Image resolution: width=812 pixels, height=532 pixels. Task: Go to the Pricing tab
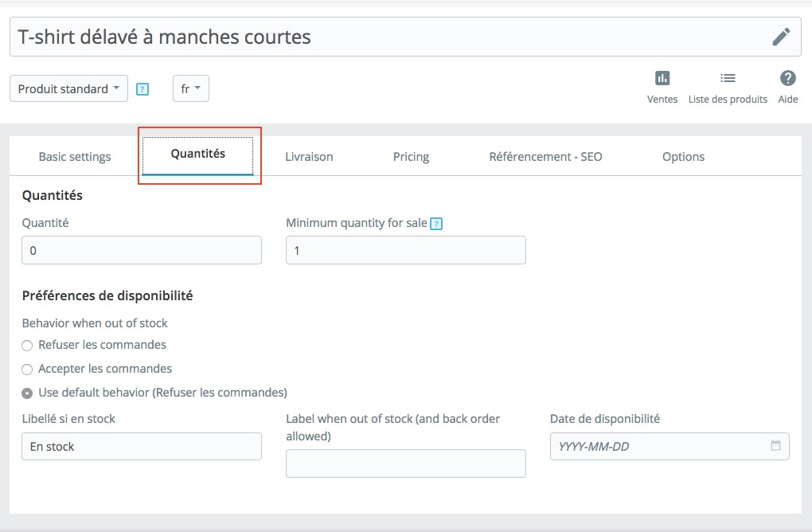click(x=411, y=157)
